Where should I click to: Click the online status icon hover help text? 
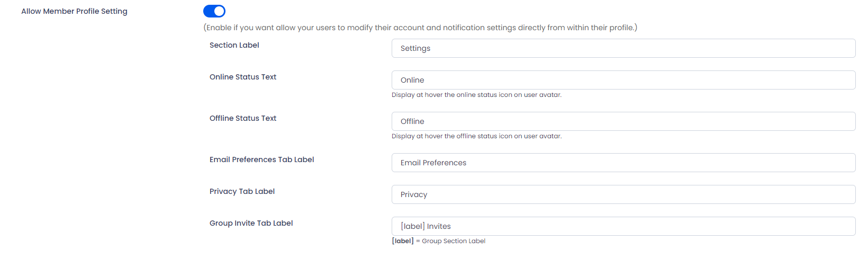476,95
